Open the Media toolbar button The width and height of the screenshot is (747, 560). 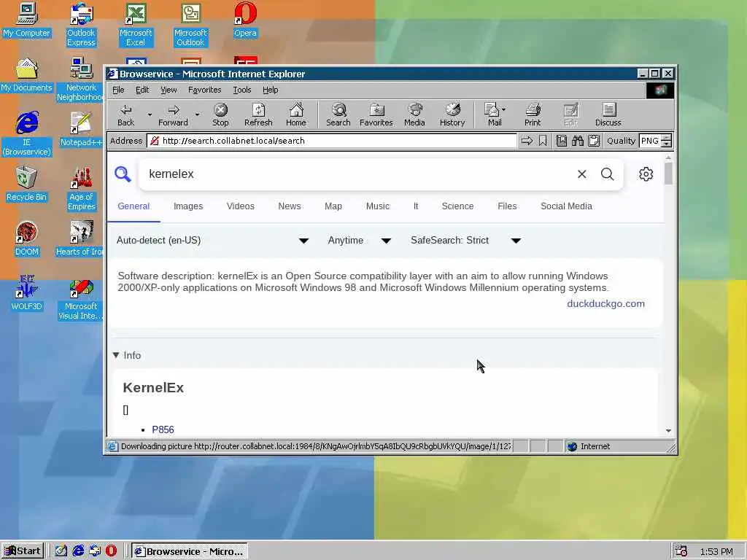[x=414, y=114]
